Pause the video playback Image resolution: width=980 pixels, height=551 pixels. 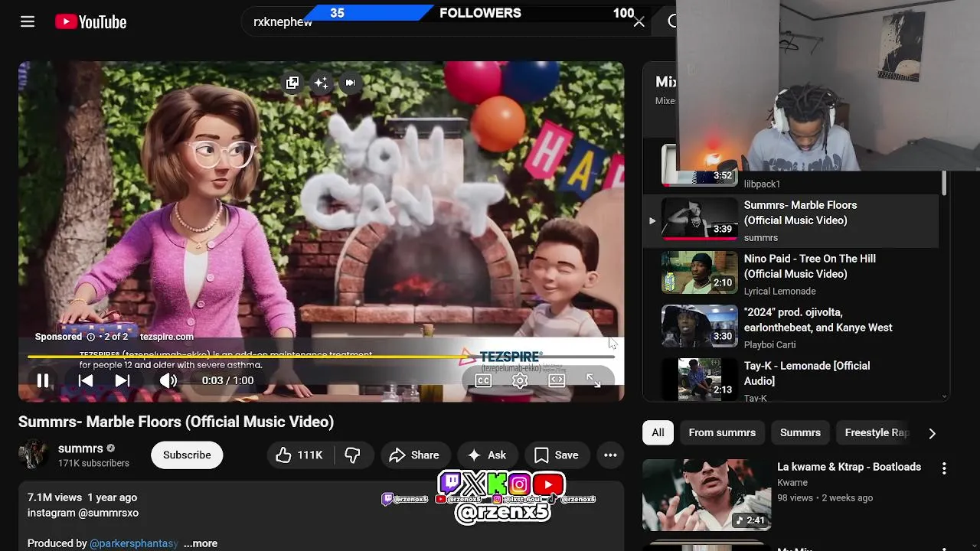pos(43,380)
